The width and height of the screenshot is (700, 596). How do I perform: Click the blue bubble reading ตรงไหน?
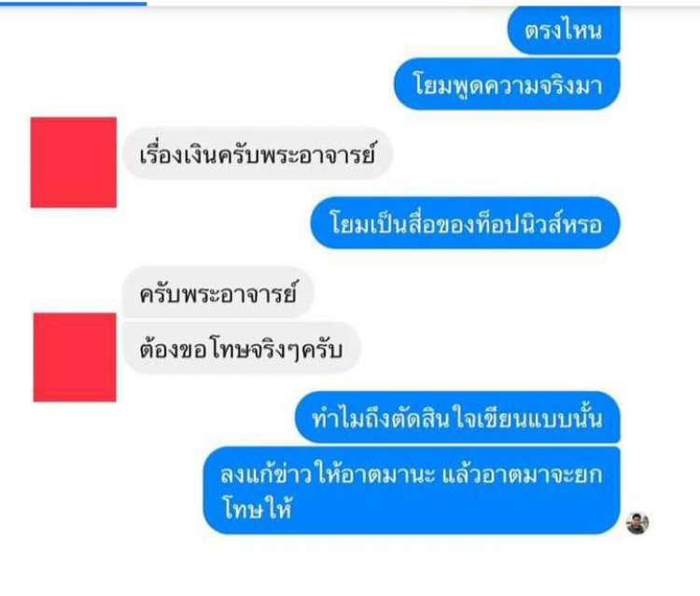tap(564, 31)
